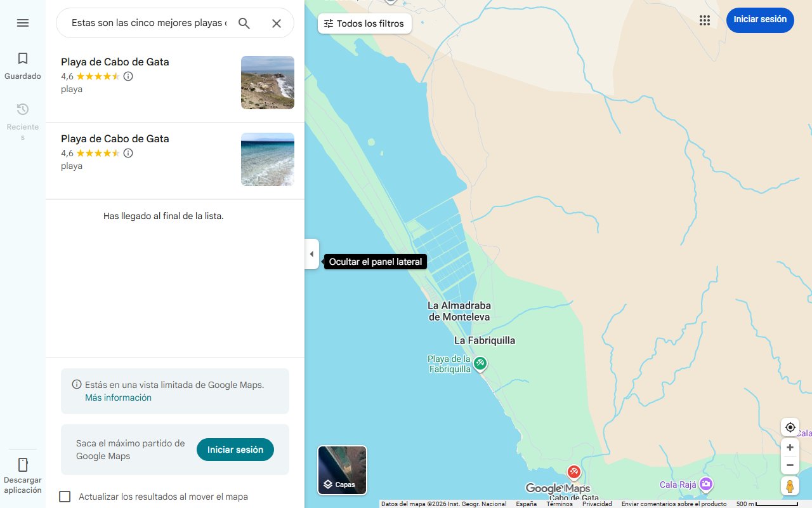Open the Todos los filtros panel
The image size is (812, 508).
[x=365, y=23]
